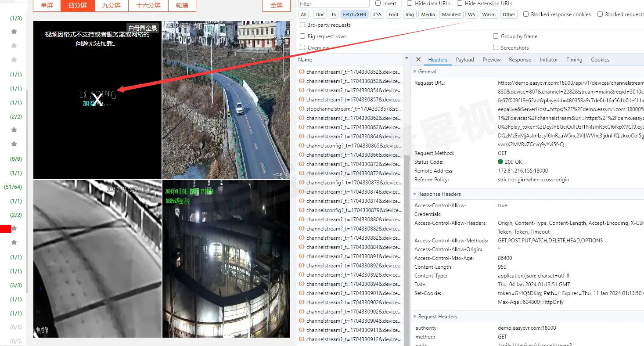644x346 pixels.
Task: Click the star icon beside the red marker
Action: pos(14,228)
